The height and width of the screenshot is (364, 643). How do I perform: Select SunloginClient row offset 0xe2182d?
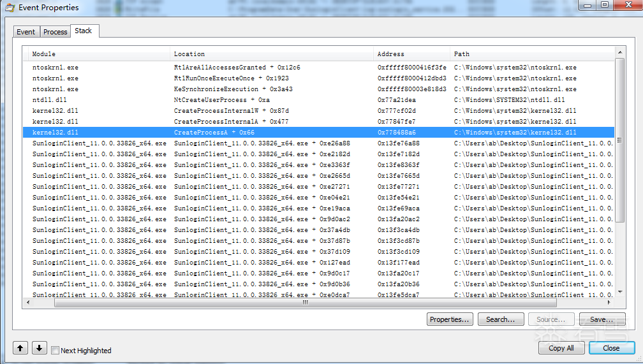pyautogui.click(x=319, y=154)
